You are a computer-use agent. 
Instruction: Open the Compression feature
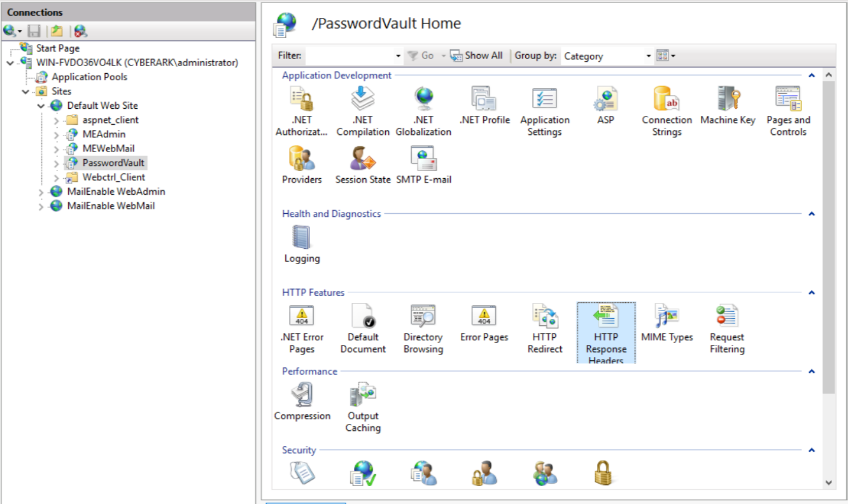(302, 402)
